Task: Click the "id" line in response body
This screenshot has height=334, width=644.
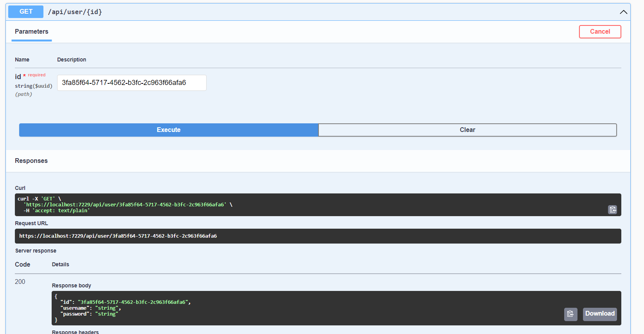Action: point(126,302)
